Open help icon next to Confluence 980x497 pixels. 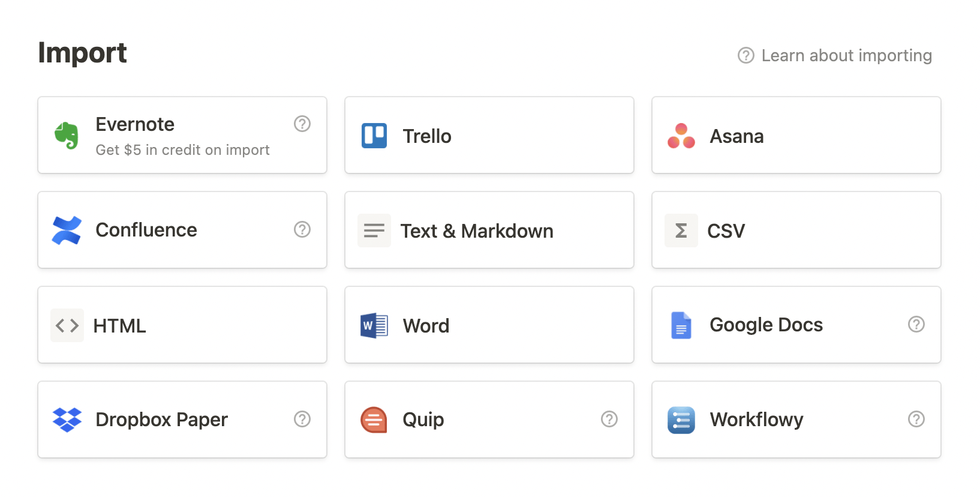coord(302,229)
